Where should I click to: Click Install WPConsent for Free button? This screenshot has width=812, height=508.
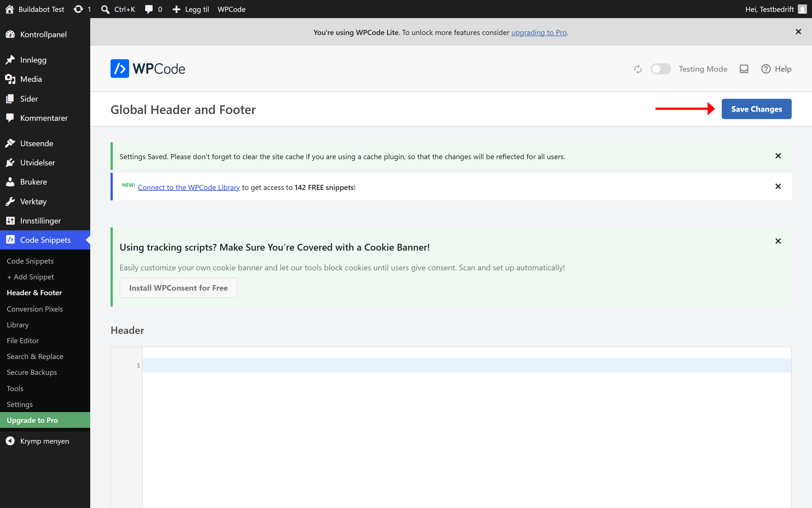click(178, 288)
